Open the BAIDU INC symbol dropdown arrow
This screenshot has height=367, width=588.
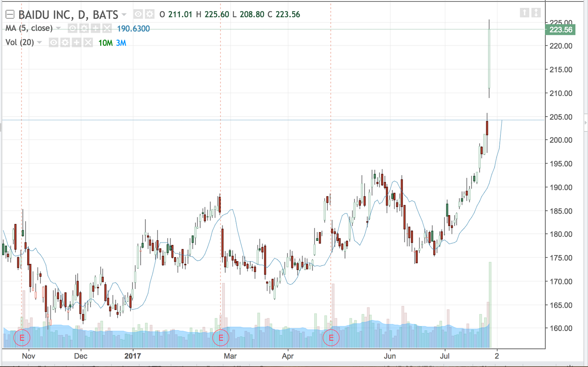point(124,15)
